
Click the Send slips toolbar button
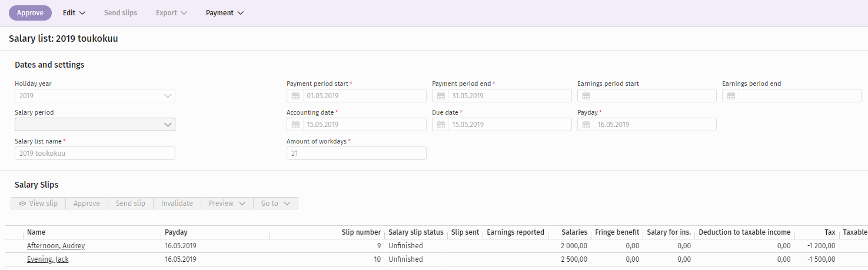[121, 13]
